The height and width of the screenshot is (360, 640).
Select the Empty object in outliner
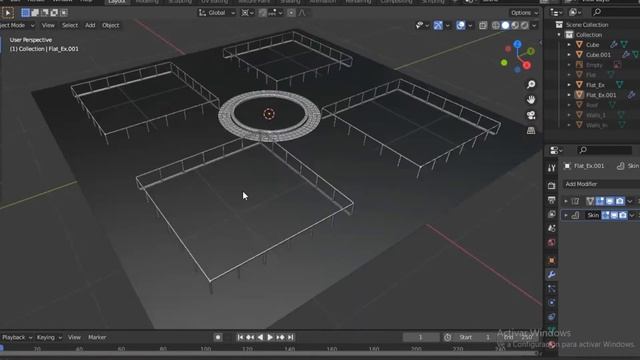tap(594, 65)
